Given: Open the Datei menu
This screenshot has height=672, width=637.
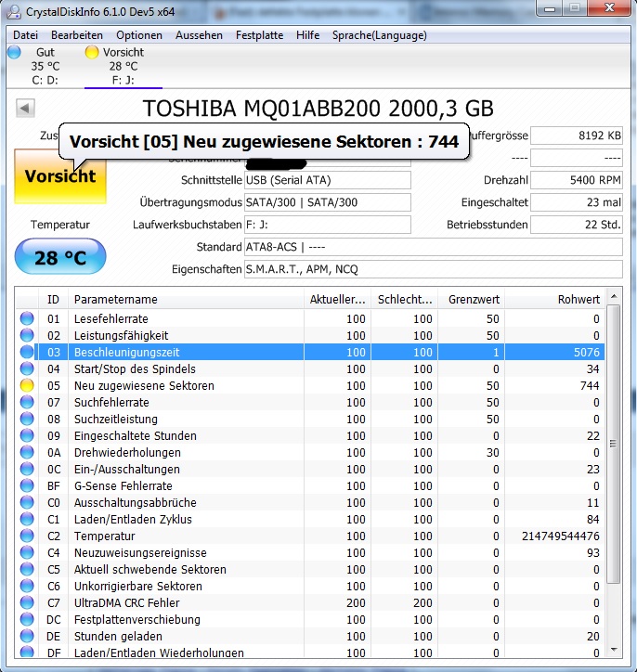Looking at the screenshot, I should tap(25, 35).
